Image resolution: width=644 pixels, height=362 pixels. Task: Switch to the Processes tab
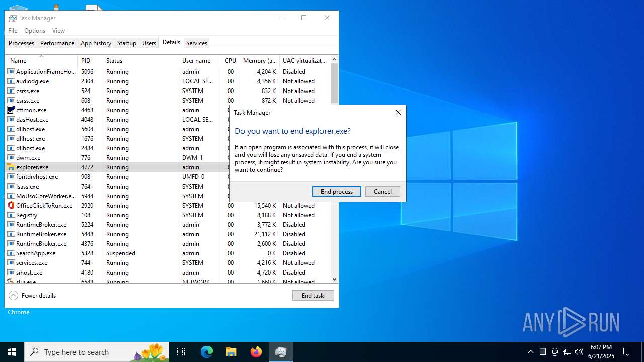[x=21, y=43]
